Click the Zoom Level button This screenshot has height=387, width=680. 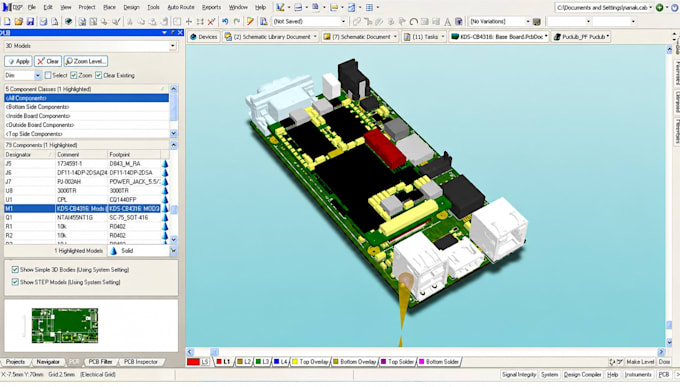click(86, 61)
